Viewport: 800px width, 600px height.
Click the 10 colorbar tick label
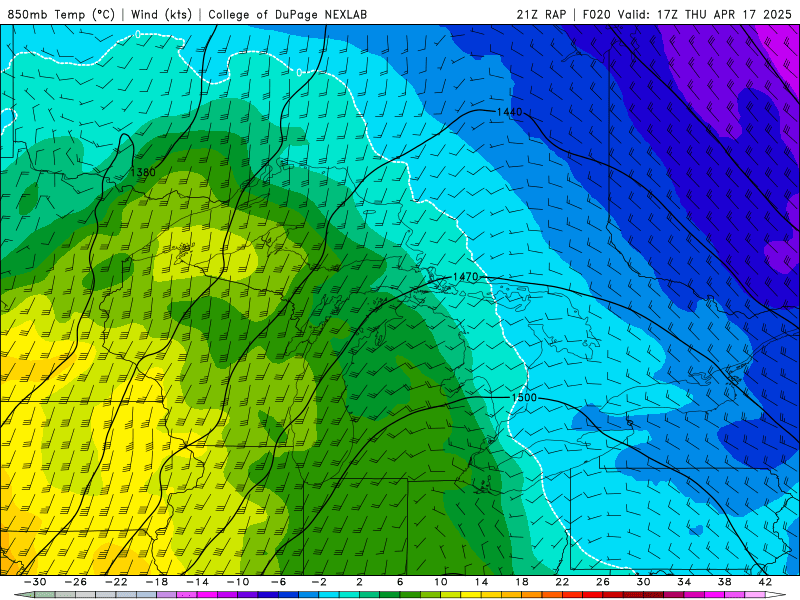point(441,582)
